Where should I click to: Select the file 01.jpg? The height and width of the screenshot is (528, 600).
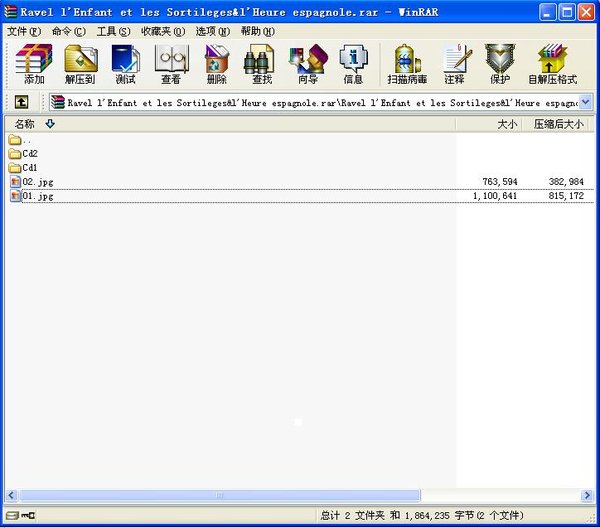[x=31, y=196]
